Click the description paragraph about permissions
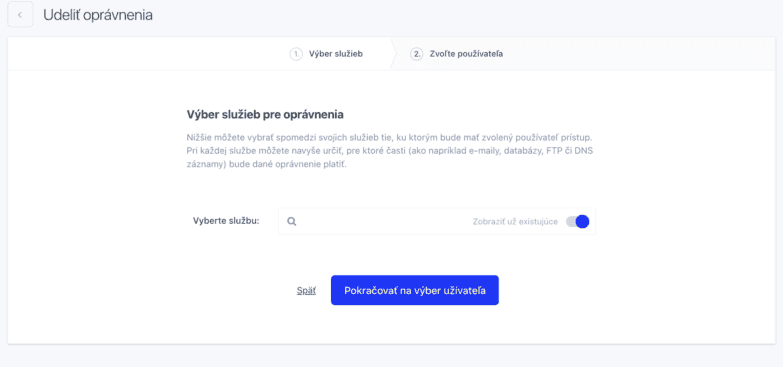Screen dimensions: 783x367 click(390, 151)
